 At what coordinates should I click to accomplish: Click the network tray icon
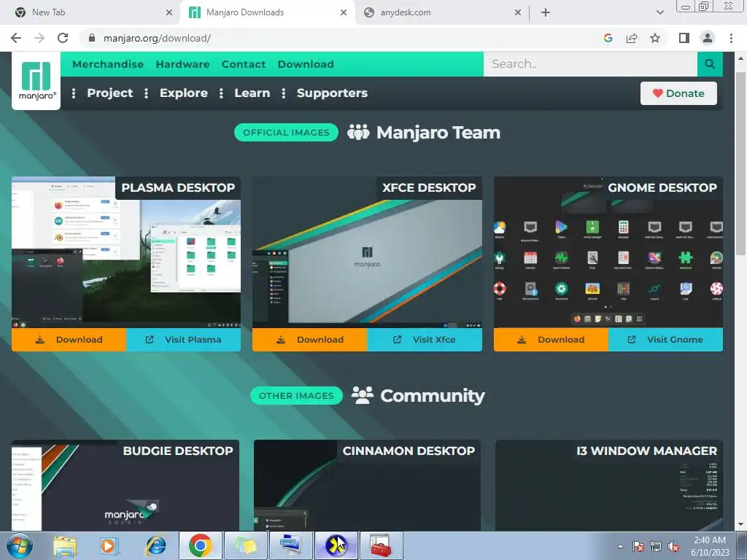[656, 546]
